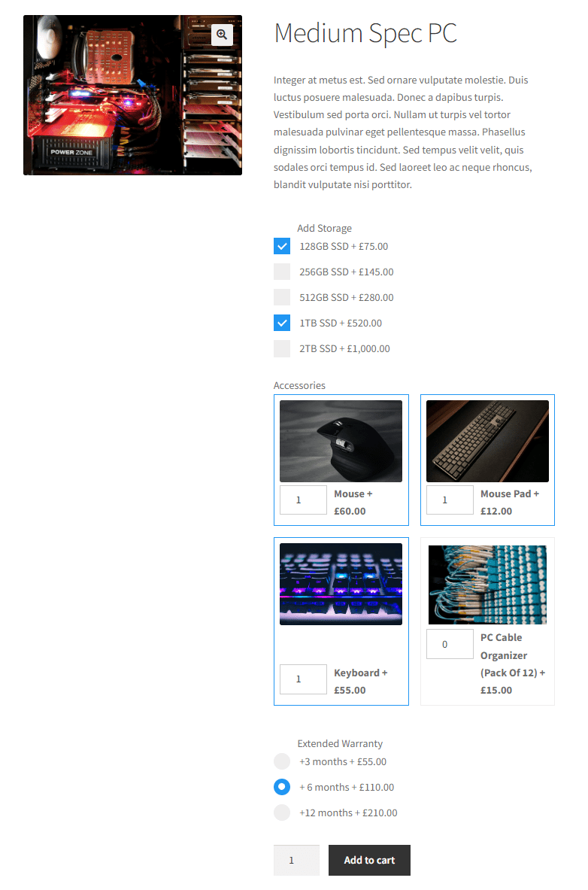The image size is (588, 890).
Task: Click the PC Cable Organizer image
Action: [487, 585]
